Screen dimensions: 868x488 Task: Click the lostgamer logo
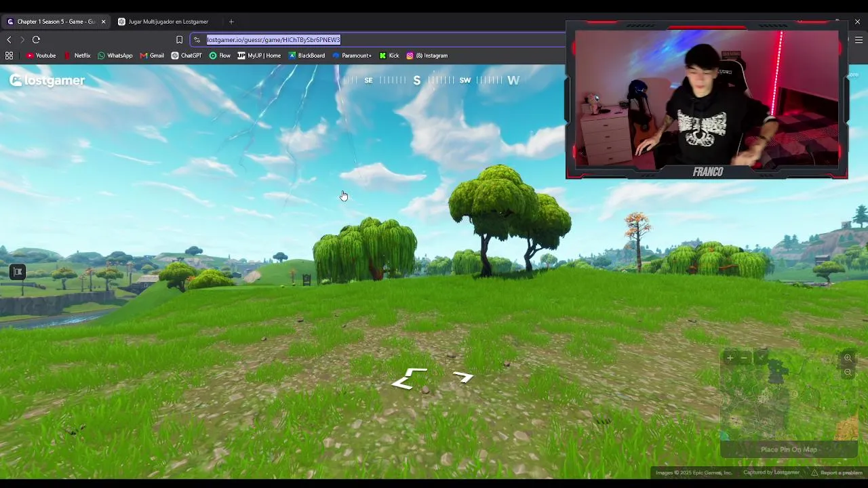[47, 81]
